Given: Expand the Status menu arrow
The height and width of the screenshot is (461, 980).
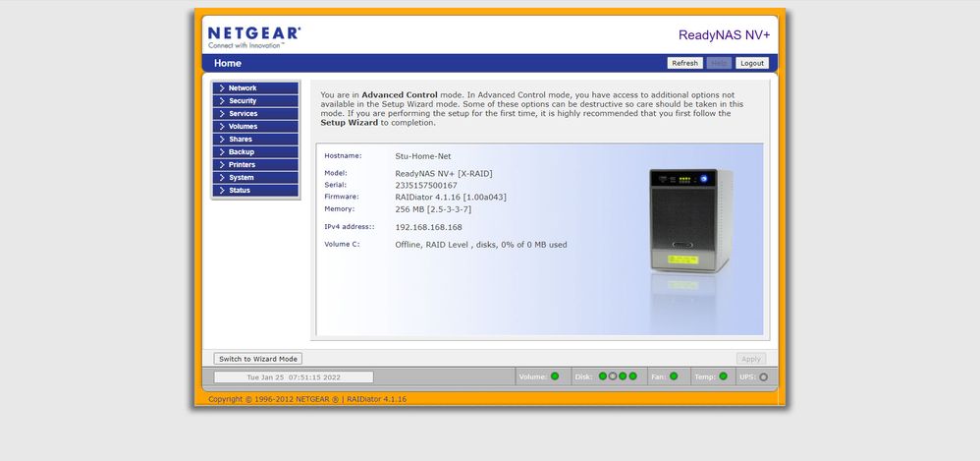Looking at the screenshot, I should pyautogui.click(x=221, y=190).
